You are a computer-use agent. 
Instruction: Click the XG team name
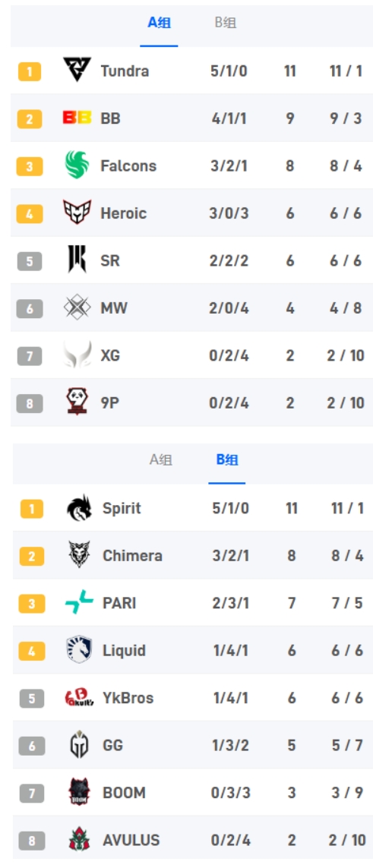[x=111, y=355]
